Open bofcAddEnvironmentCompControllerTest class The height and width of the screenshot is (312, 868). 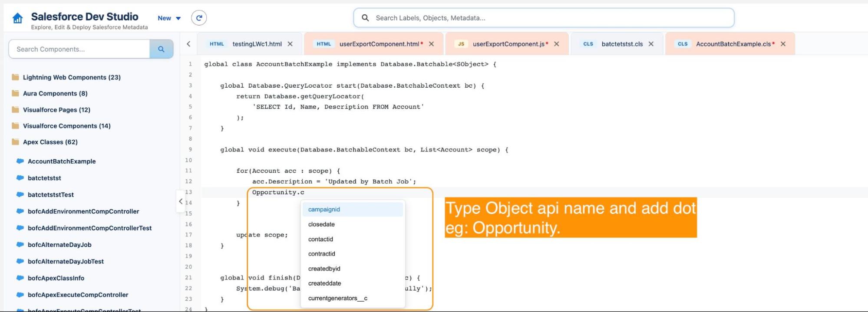point(89,228)
